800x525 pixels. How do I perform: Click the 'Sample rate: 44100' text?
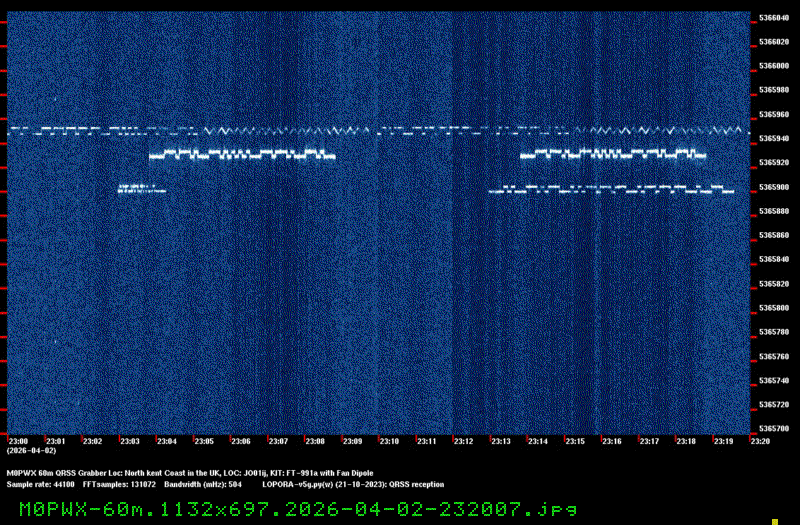tap(40, 485)
